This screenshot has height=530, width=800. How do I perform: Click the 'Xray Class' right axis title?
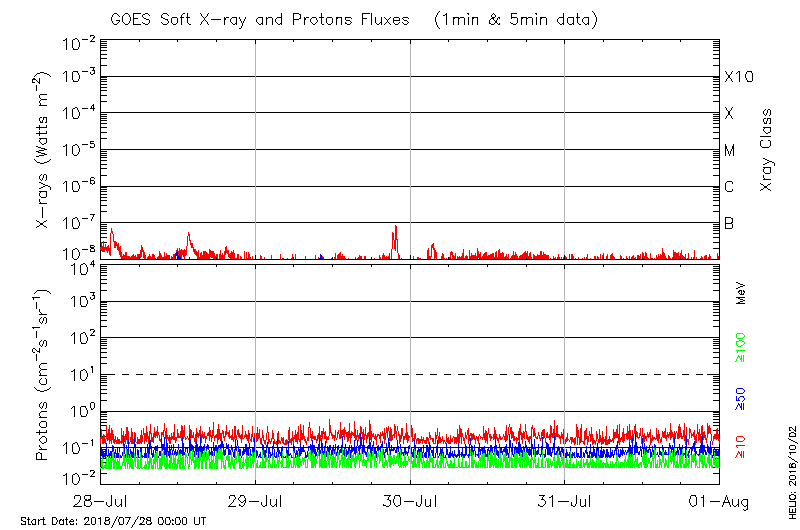tap(766, 150)
